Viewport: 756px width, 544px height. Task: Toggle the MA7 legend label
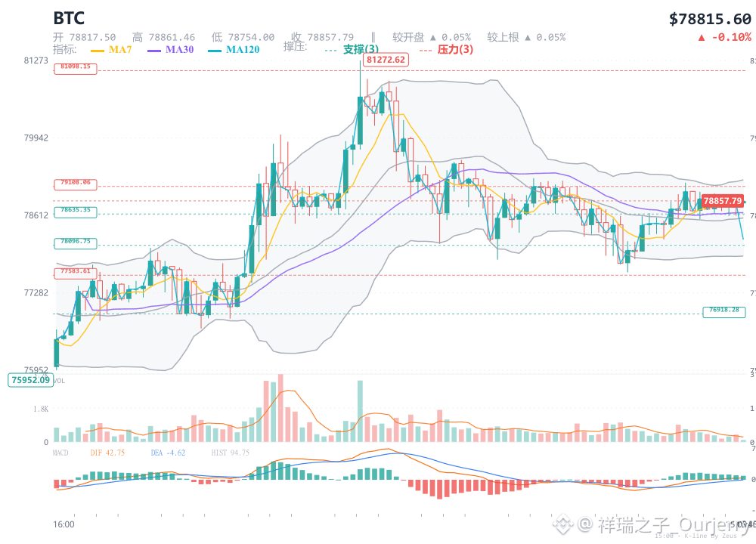pyautogui.click(x=120, y=50)
